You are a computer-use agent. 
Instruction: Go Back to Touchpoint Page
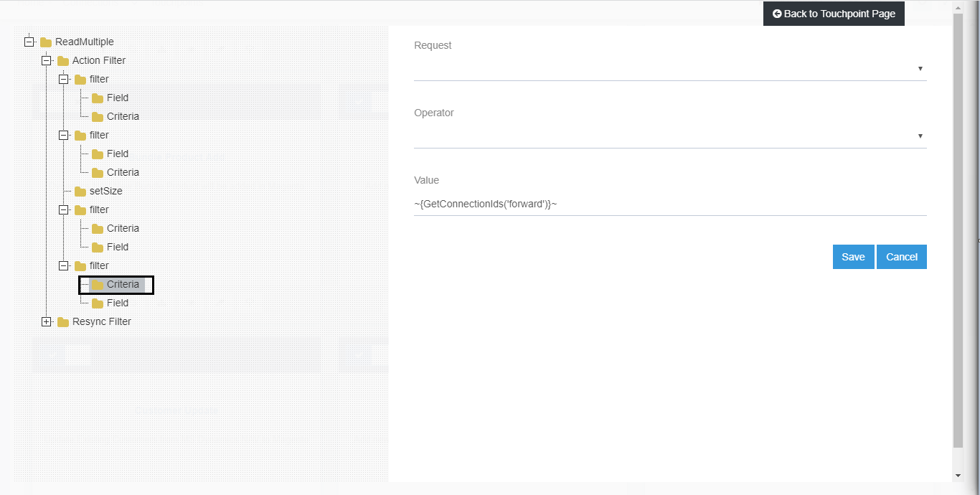(834, 13)
